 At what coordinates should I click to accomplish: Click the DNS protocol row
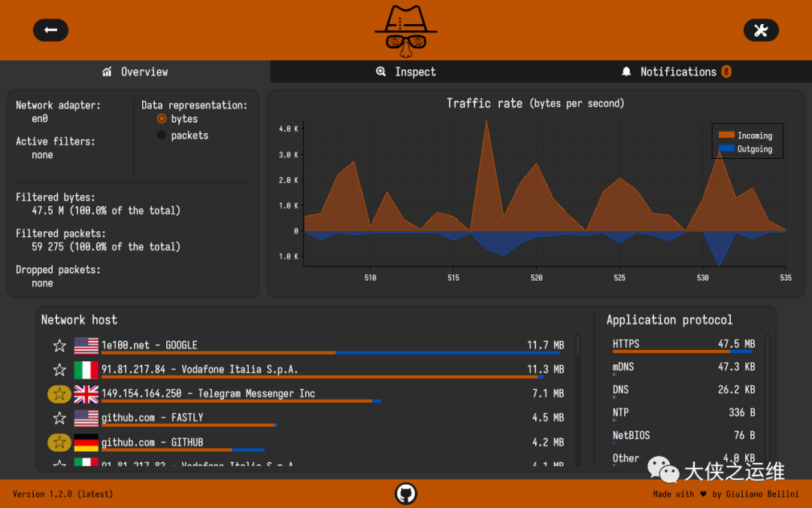(683, 391)
